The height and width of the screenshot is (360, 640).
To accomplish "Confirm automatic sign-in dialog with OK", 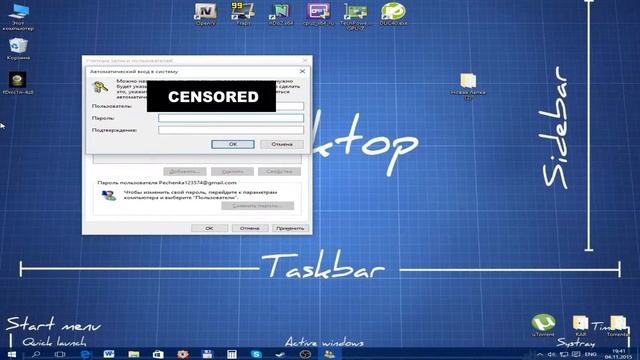I will 233,144.
